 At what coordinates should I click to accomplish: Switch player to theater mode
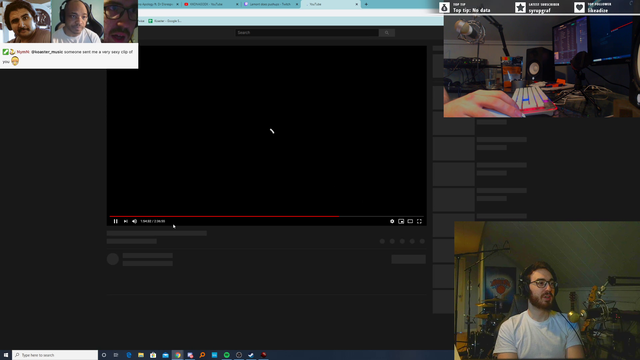point(410,221)
